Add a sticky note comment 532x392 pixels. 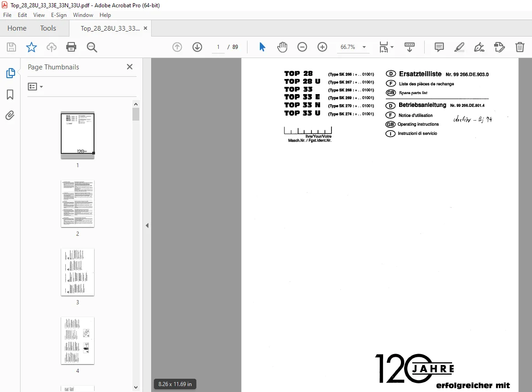[x=439, y=47]
